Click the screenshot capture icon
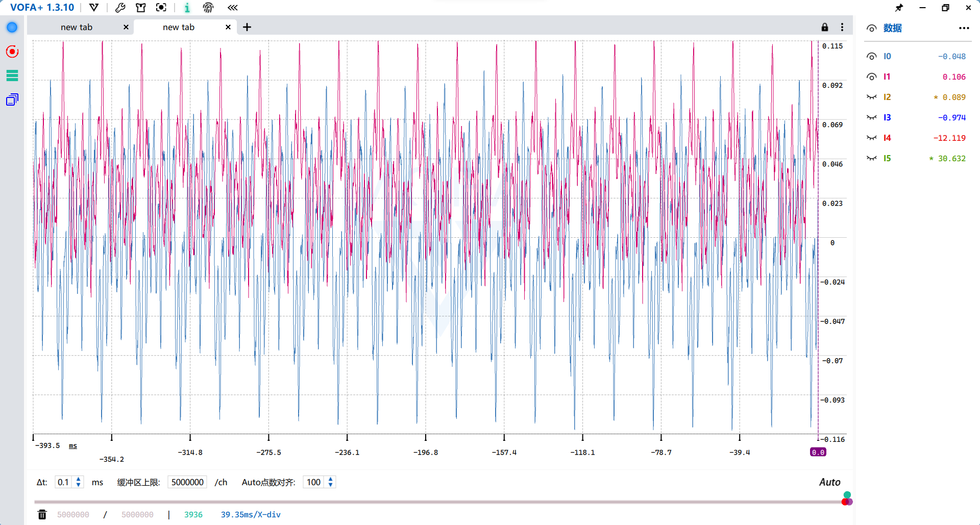 [x=161, y=8]
